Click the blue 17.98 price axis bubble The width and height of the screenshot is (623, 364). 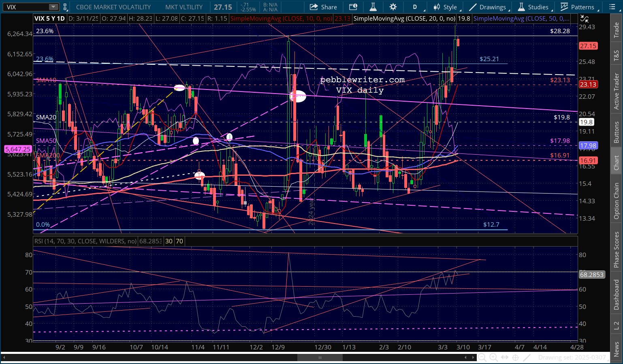[x=588, y=145]
